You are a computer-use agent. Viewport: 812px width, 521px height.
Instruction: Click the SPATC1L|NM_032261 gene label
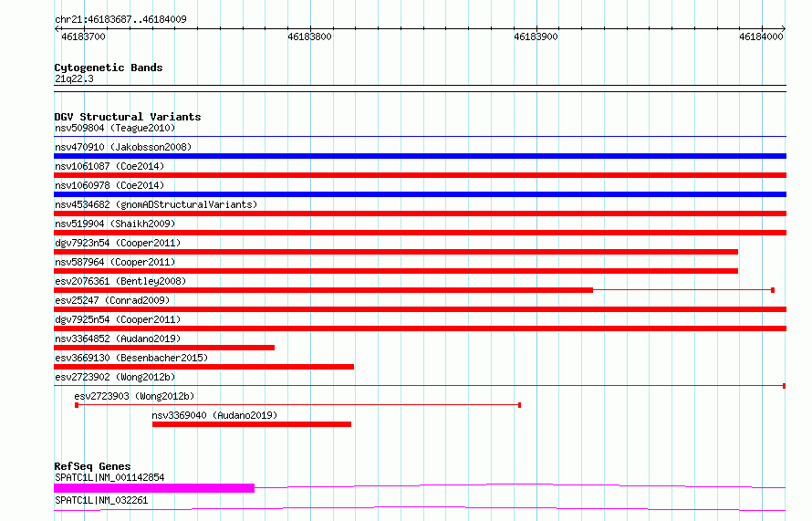pyautogui.click(x=101, y=500)
